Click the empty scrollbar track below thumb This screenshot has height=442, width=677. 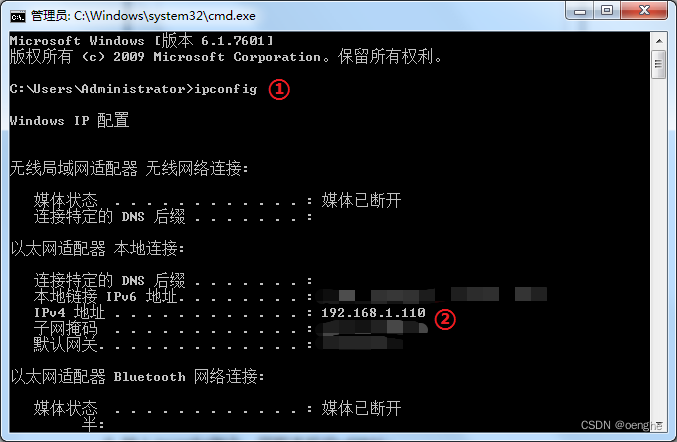[x=659, y=246]
